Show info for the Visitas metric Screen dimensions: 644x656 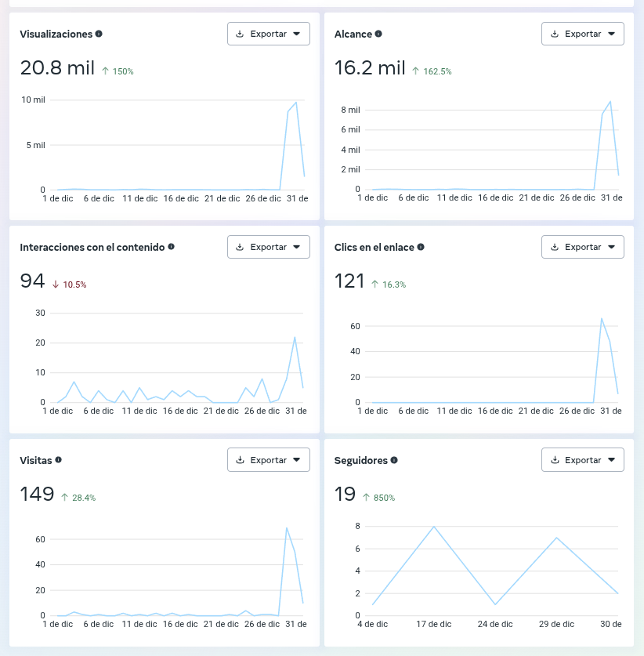pos(59,460)
